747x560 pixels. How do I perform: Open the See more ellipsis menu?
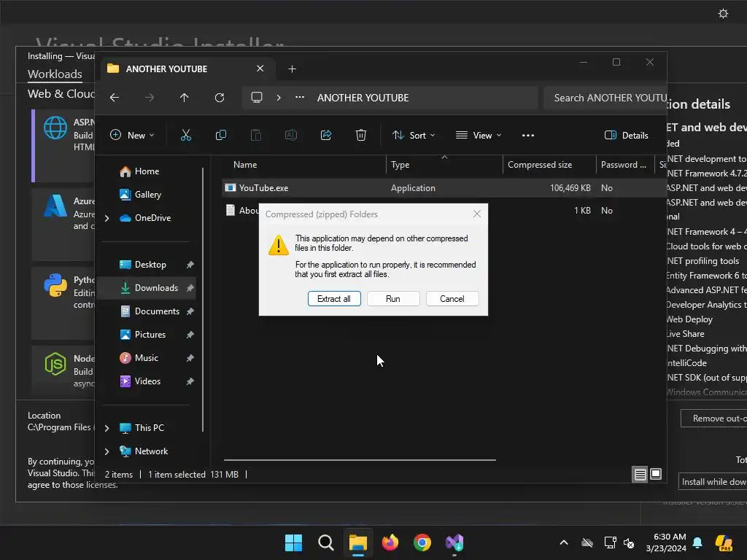coord(528,135)
